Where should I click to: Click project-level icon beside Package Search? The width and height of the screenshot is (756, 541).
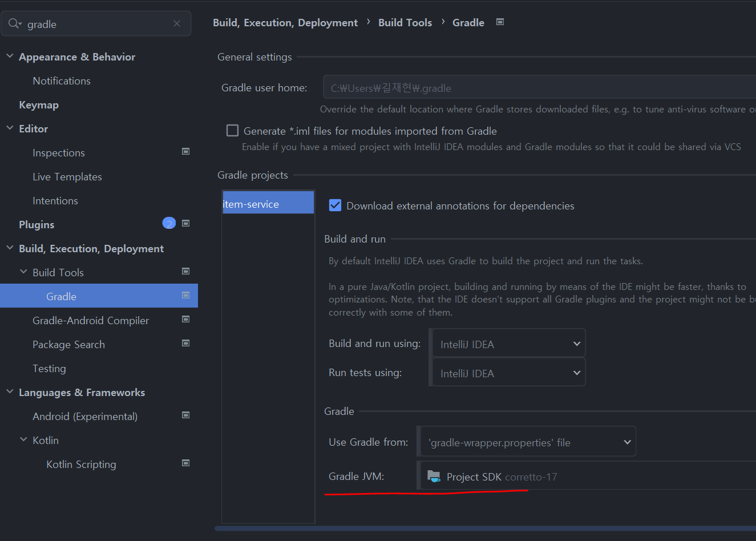click(185, 344)
